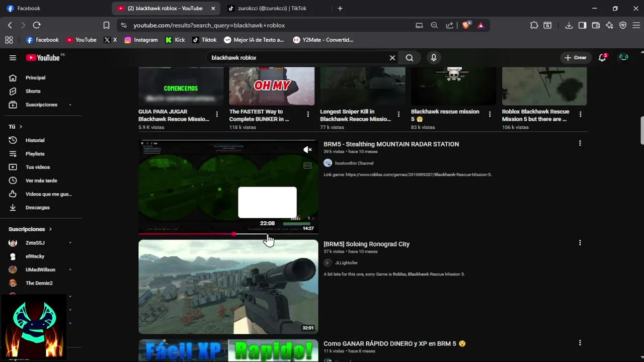Screen dimensions: 644x362
Task: Start voice search with the microphone
Action: pos(434,58)
